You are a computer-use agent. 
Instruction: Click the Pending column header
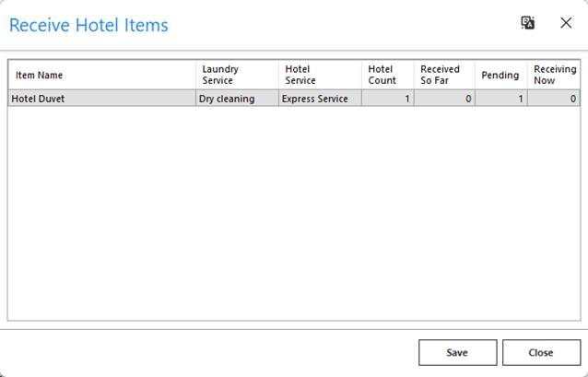coord(501,75)
